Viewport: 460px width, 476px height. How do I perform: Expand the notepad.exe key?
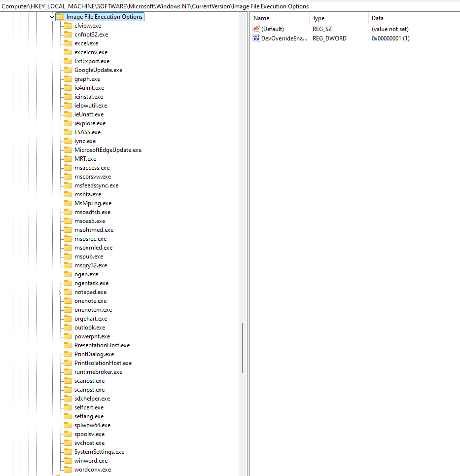[x=60, y=293]
